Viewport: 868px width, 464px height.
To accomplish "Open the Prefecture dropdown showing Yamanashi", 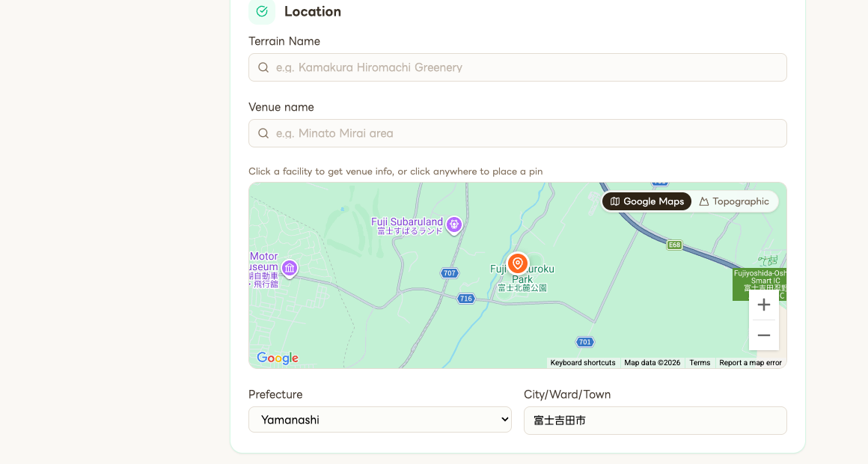I will [x=379, y=420].
